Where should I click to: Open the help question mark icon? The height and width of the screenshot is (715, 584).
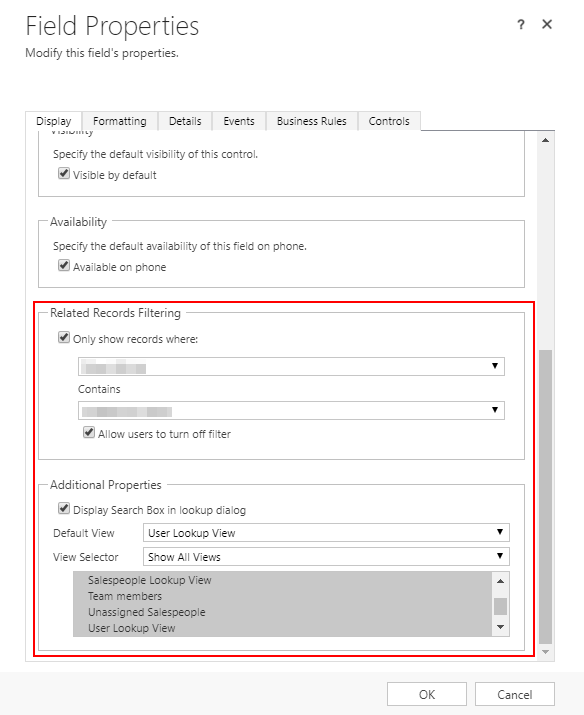click(521, 25)
